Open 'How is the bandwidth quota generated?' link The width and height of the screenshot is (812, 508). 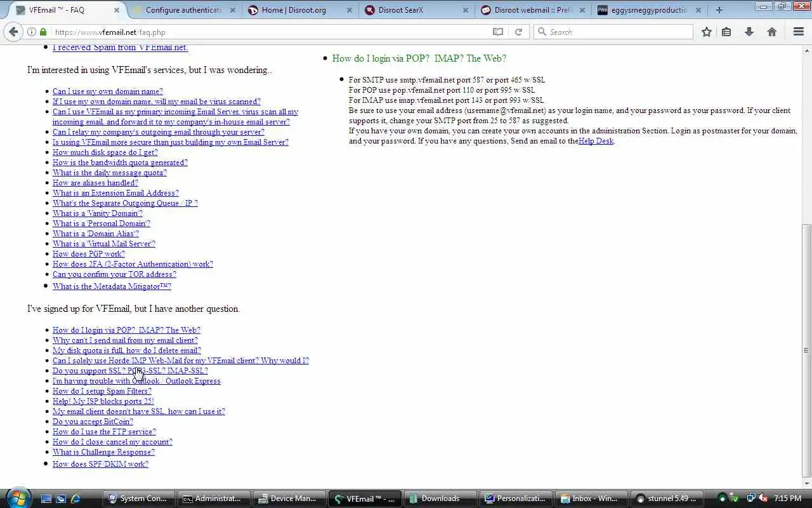(120, 163)
